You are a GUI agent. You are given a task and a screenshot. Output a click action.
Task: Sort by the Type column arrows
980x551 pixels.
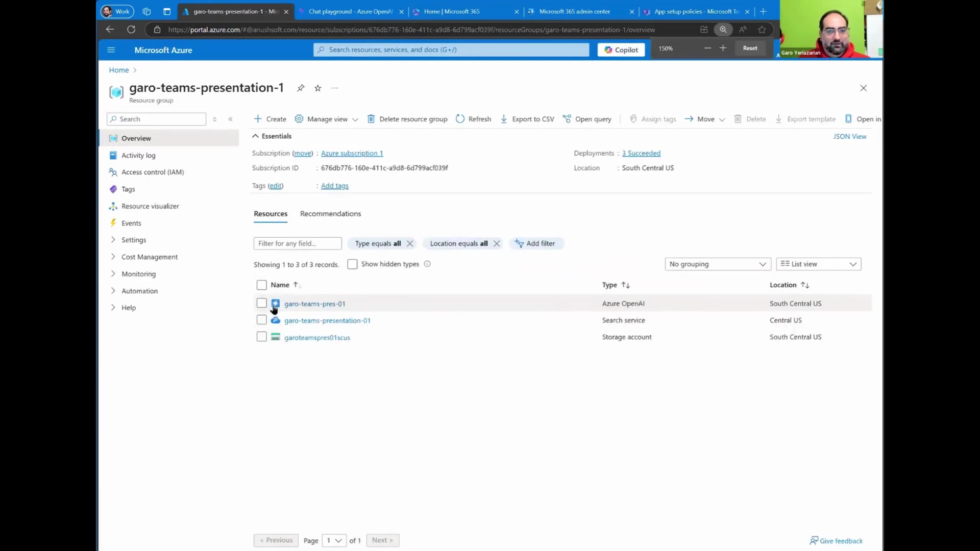coord(626,285)
